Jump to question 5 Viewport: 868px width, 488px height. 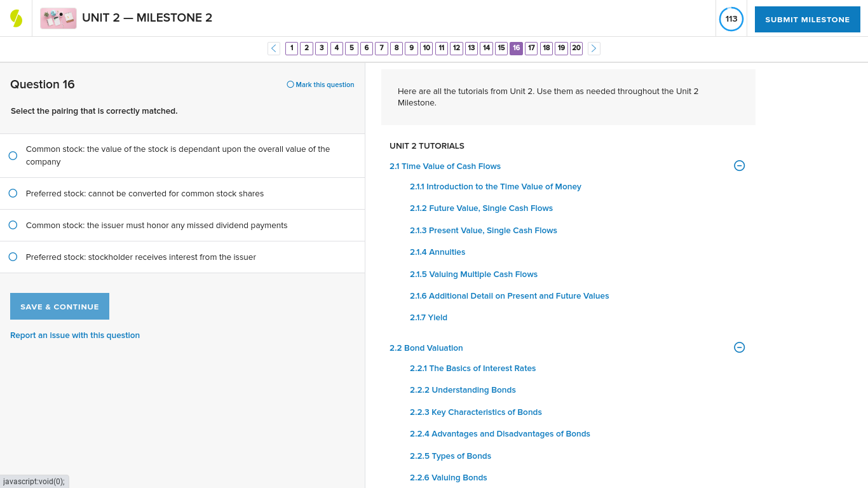(351, 48)
